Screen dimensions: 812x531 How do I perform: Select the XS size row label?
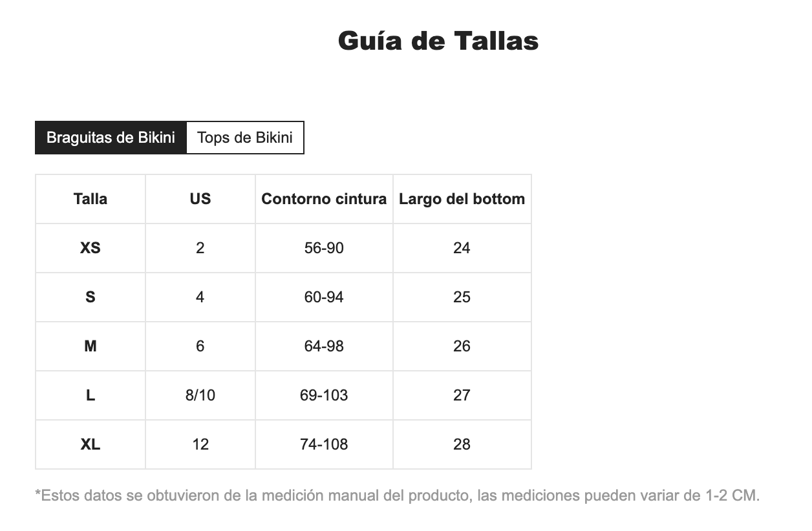(x=91, y=248)
